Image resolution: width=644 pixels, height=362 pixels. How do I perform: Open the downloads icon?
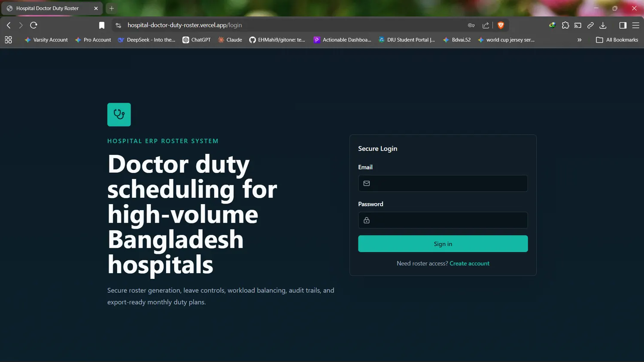(x=603, y=25)
